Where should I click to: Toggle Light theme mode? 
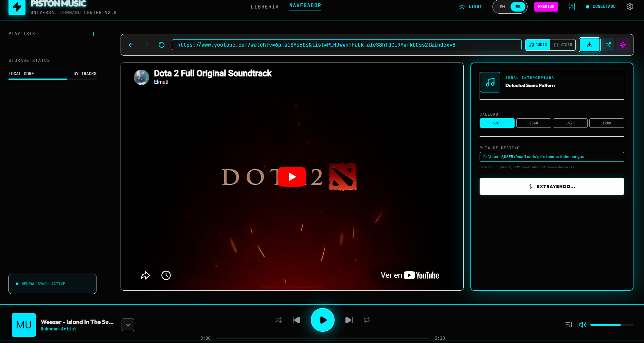coord(470,7)
